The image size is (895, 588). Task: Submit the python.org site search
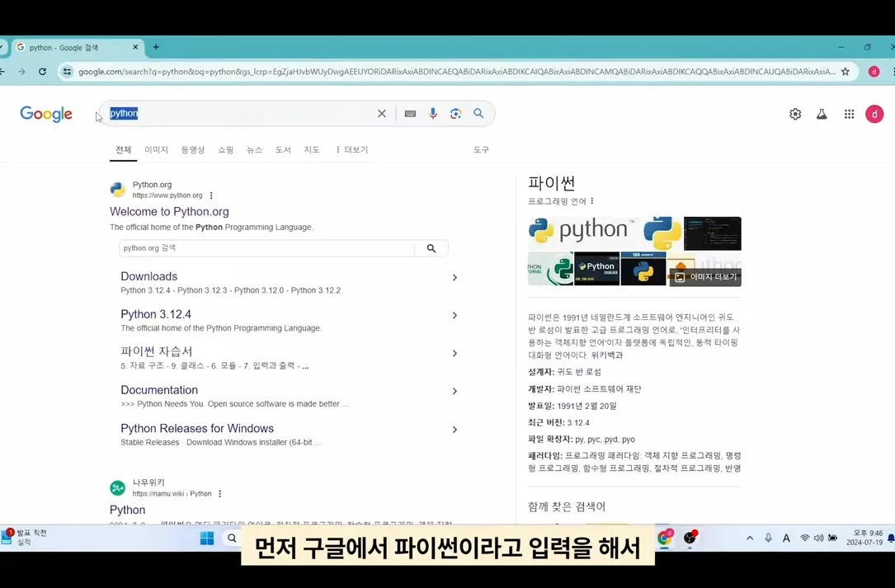point(431,248)
